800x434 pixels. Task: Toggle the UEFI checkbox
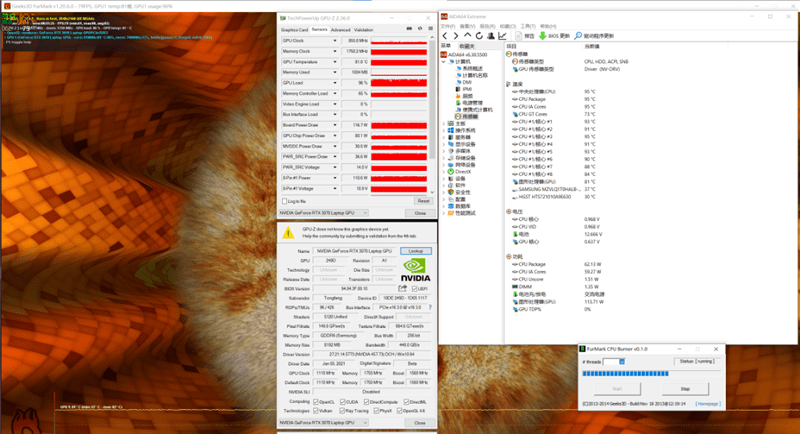(414, 289)
